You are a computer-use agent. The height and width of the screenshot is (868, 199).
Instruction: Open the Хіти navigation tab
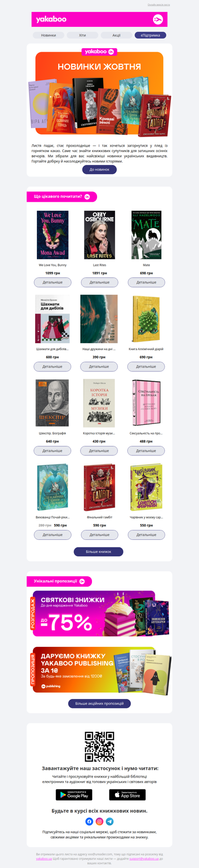click(83, 35)
